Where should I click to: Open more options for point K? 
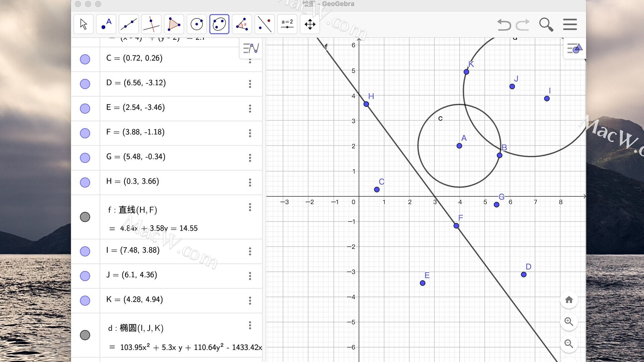[250, 301]
